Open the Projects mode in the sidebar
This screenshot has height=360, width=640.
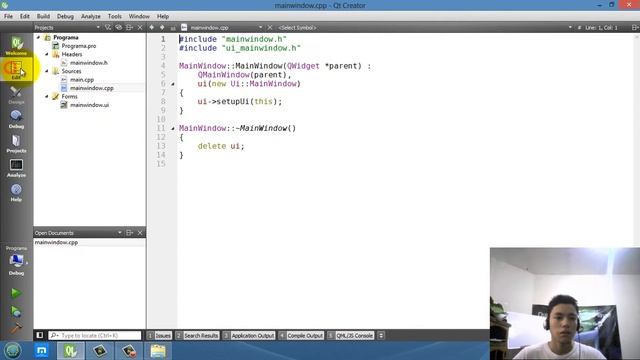tap(16, 143)
